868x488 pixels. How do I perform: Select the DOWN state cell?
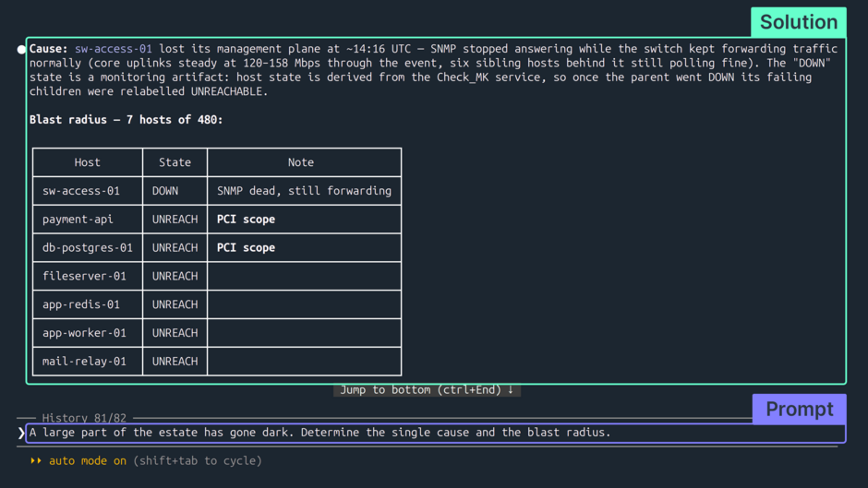click(x=175, y=191)
